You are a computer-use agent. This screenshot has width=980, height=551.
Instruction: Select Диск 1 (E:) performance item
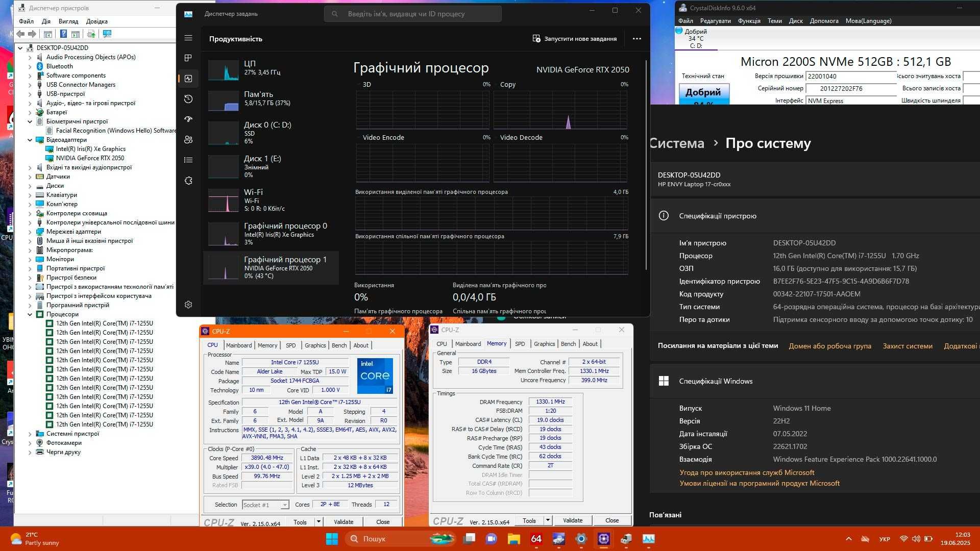[271, 166]
